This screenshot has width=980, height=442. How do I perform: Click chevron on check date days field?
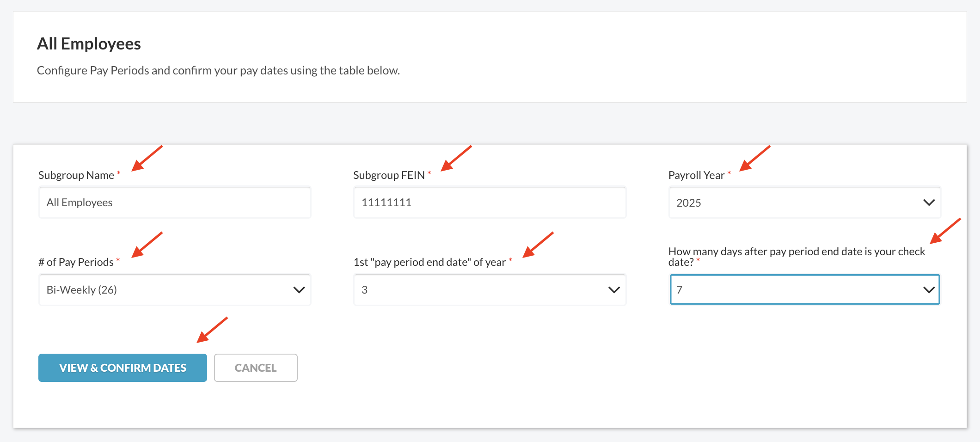(x=929, y=290)
